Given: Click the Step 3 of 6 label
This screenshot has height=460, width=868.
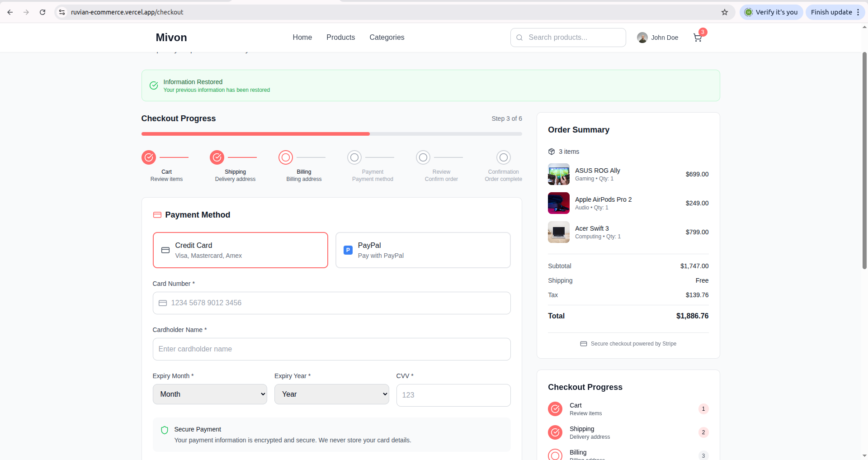Looking at the screenshot, I should click(x=507, y=119).
